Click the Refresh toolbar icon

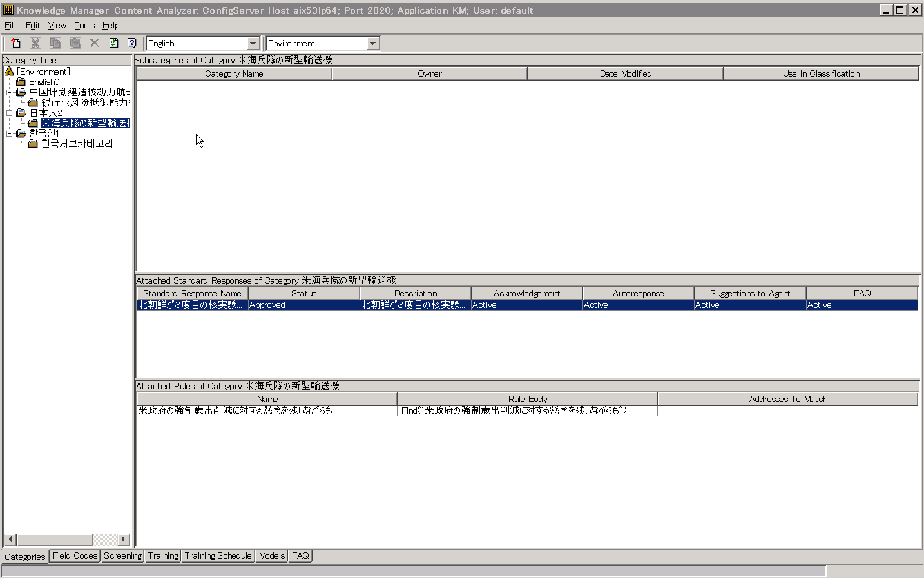click(113, 43)
